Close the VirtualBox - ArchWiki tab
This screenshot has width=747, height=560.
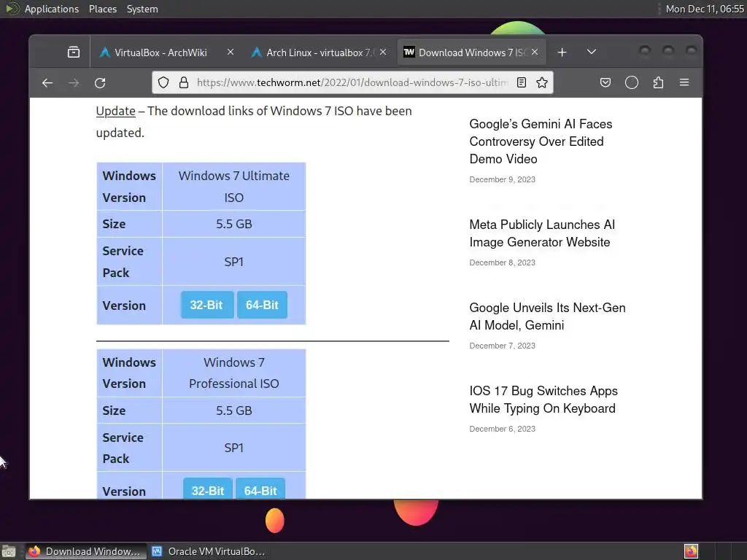coord(230,52)
